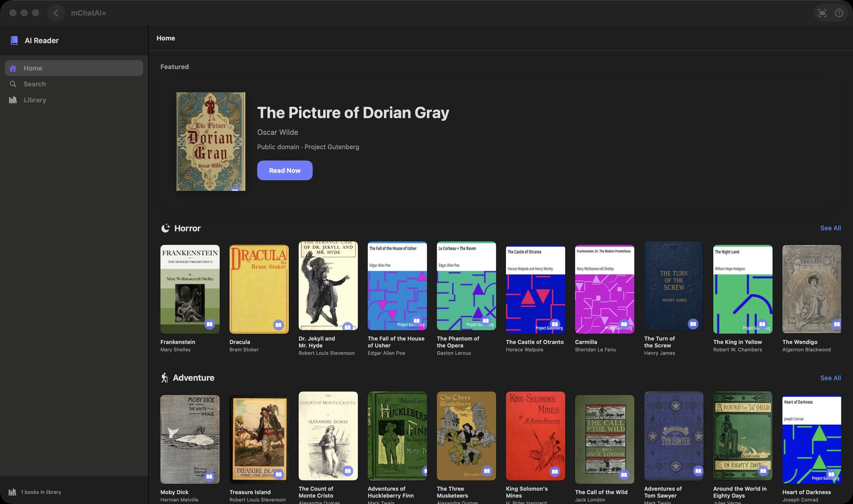Click the crescent moon Horror section icon
853x504 pixels.
165,228
